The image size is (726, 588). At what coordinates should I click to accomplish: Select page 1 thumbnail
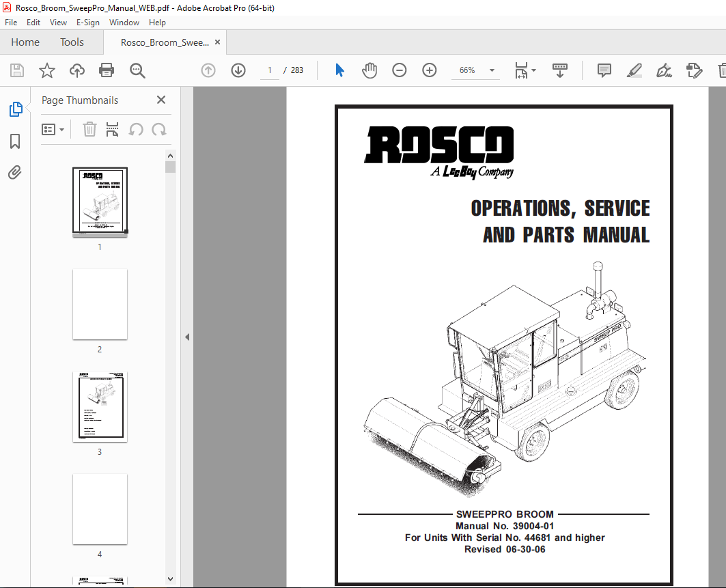coord(100,201)
